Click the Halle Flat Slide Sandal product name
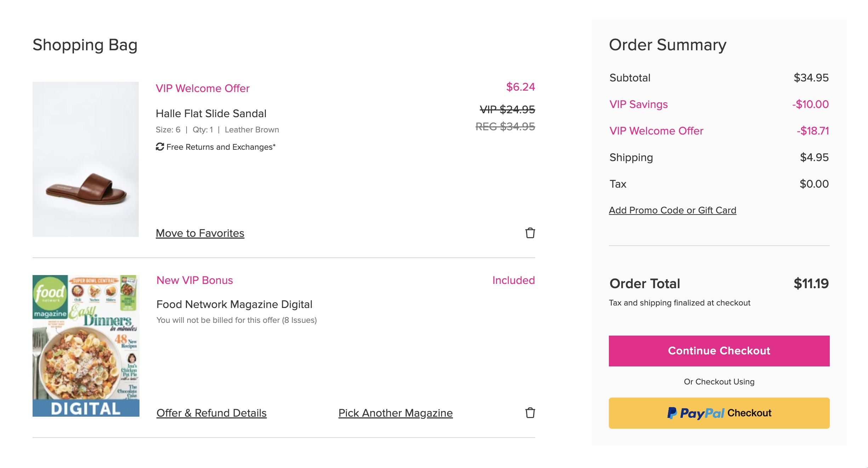Viewport: 868px width, 468px height. coord(211,113)
